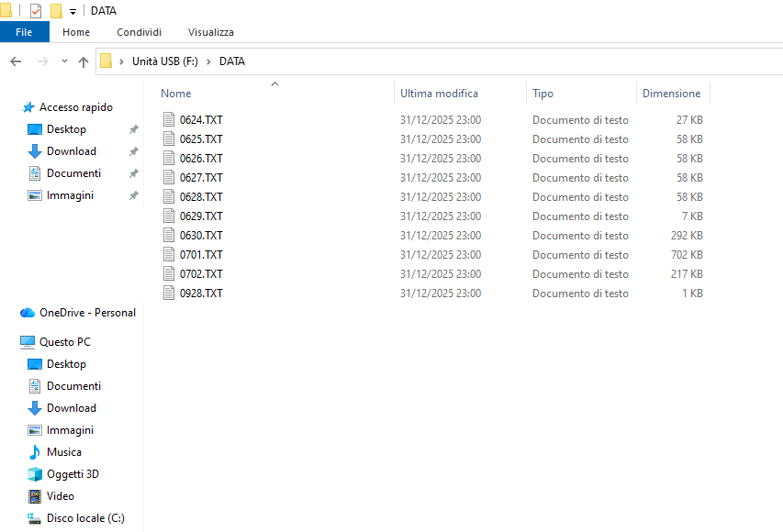Open the Oggetti 3D icon under Questo PC
Viewport: 783px width, 532px height.
(35, 474)
